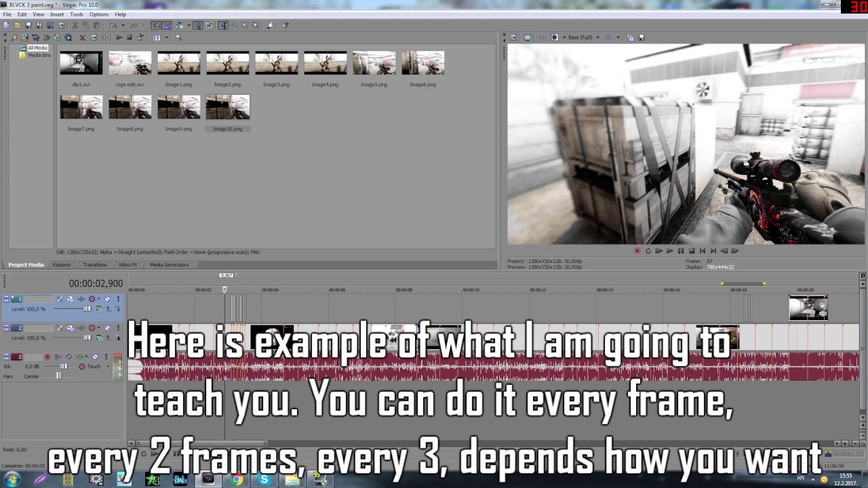Select the Envelope Edit tool
Image resolution: width=868 pixels, height=488 pixels.
tap(234, 25)
